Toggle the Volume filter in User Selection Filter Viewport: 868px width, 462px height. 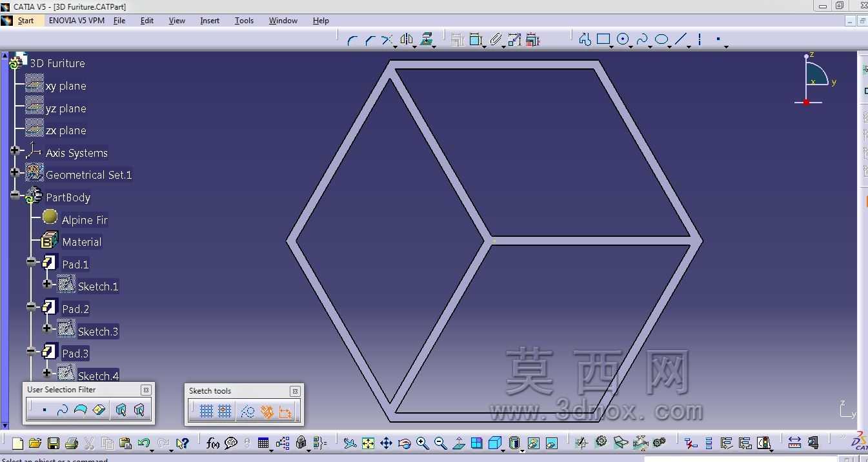coord(99,410)
